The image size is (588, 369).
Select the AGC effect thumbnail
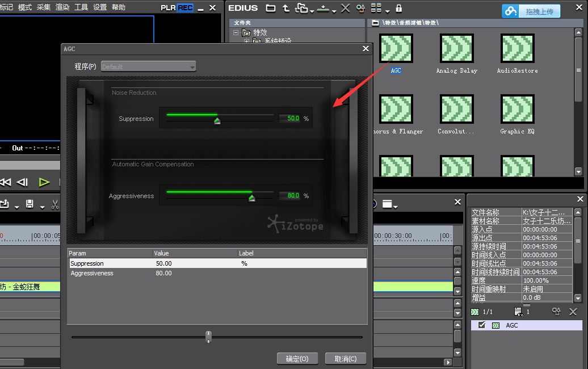[x=396, y=48]
